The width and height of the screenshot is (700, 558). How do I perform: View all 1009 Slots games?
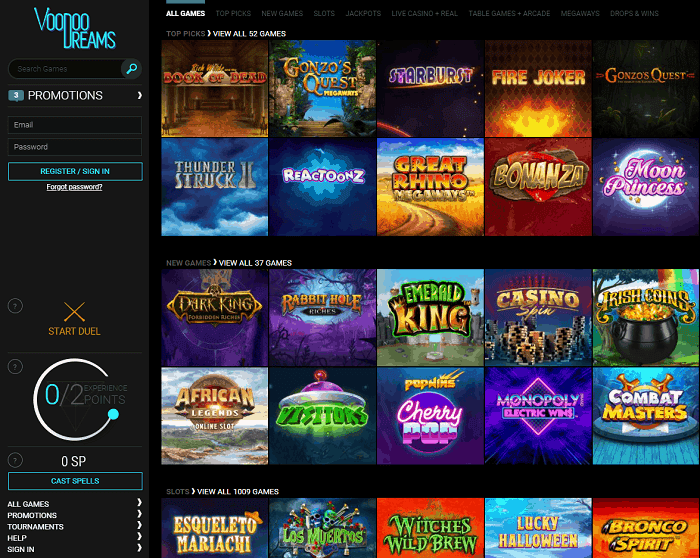(x=238, y=491)
